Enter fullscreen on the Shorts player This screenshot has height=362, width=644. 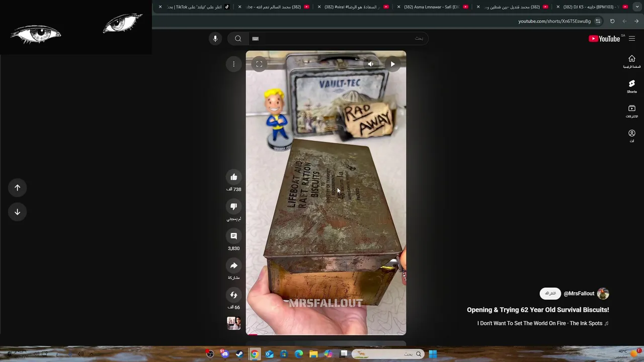(259, 64)
